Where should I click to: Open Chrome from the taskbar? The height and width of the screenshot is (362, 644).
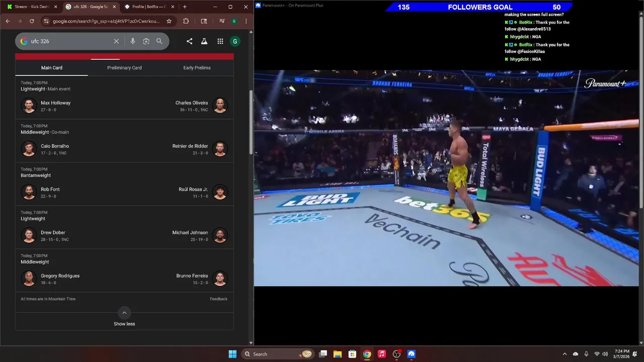(x=367, y=354)
